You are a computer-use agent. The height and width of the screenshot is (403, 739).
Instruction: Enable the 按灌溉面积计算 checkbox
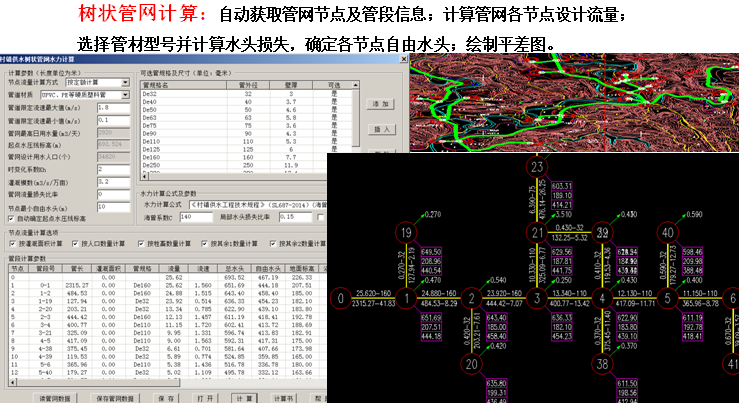[x=11, y=243]
